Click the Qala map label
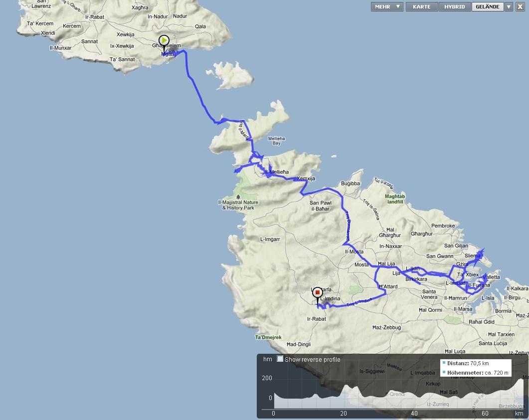 (200, 26)
